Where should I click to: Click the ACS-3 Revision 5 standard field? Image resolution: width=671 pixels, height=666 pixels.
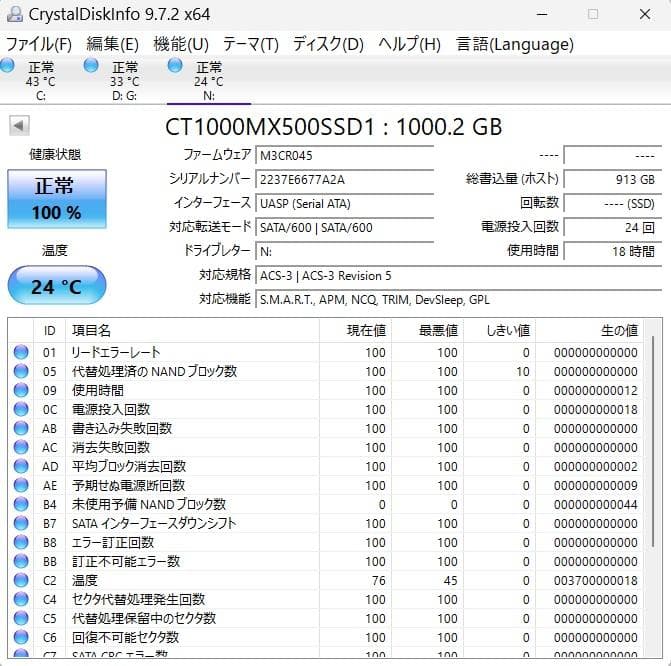point(459,275)
